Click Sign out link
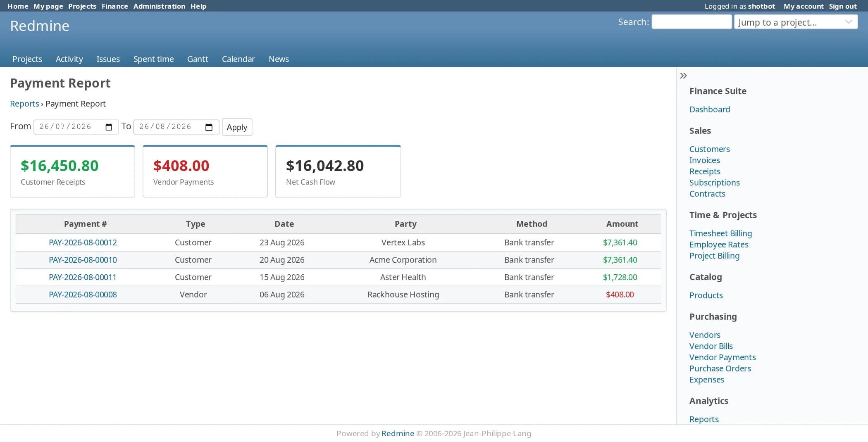This screenshot has height=442, width=868. [x=843, y=6]
